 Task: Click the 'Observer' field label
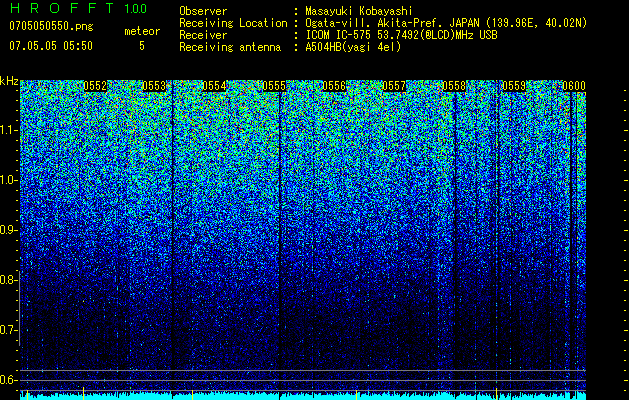point(203,11)
